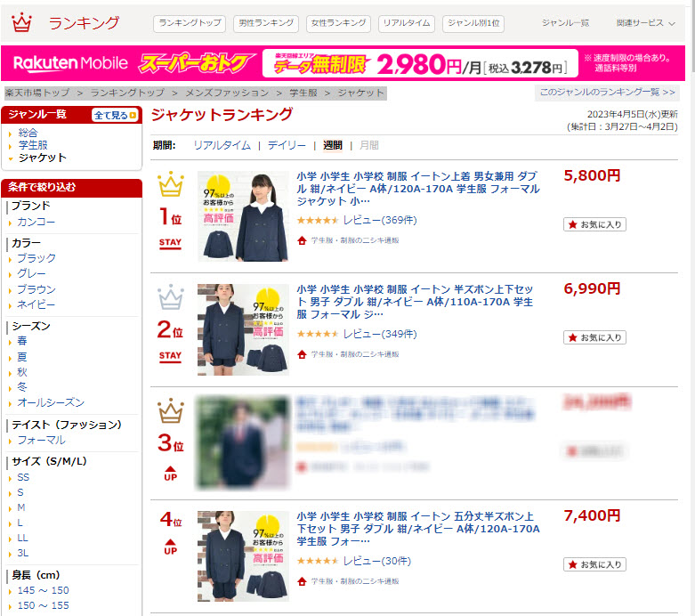Click the silver crown icon for rank 2
Image resolution: width=695 pixels, height=616 pixels.
click(x=171, y=296)
